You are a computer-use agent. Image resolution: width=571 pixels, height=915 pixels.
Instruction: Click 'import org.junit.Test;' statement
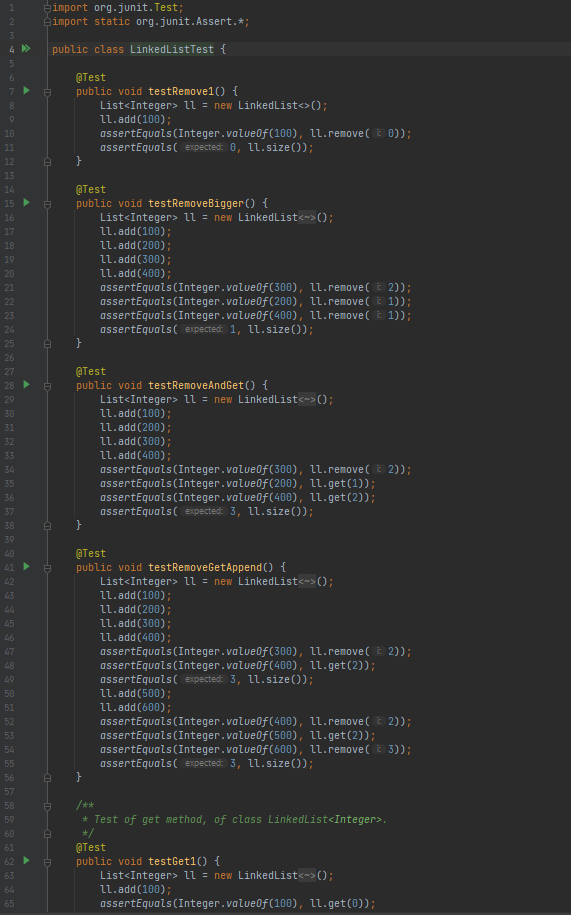[118, 8]
